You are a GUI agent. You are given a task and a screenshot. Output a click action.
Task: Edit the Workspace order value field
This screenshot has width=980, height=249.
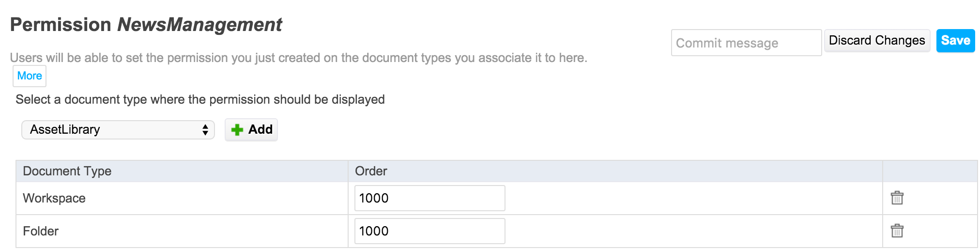tap(429, 198)
